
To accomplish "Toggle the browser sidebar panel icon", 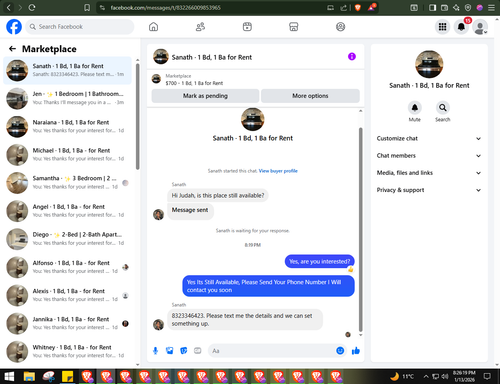I will click(x=432, y=7).
